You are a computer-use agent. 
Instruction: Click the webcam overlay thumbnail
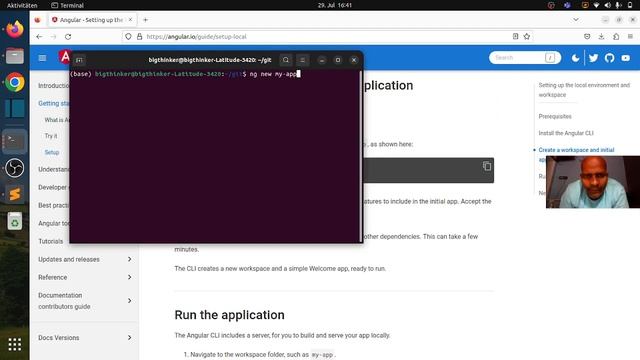pyautogui.click(x=593, y=182)
